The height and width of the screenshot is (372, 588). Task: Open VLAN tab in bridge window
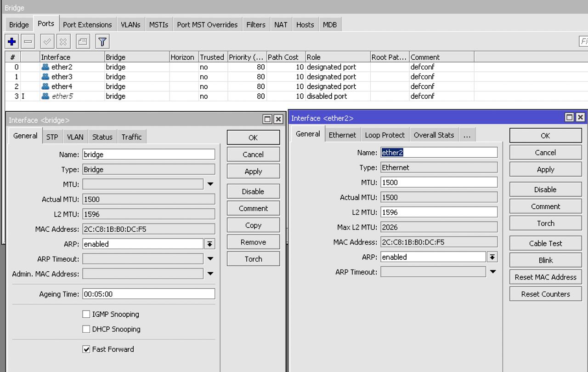click(75, 137)
